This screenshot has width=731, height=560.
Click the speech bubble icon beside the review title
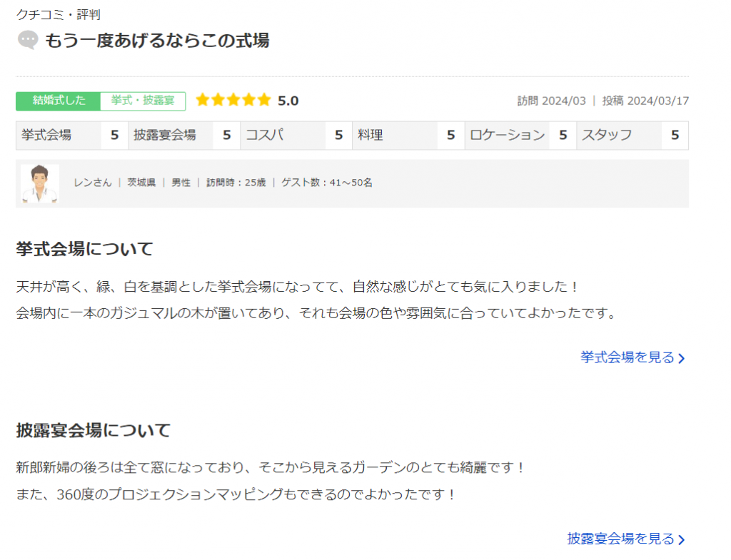[x=28, y=41]
